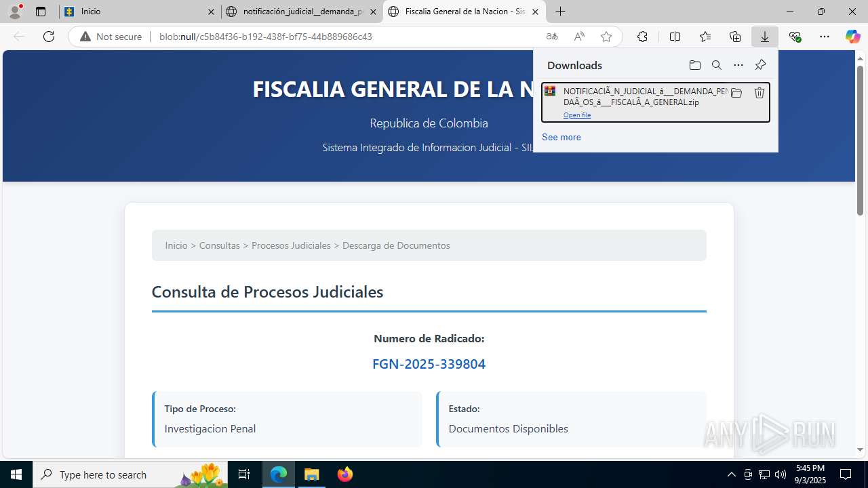Image resolution: width=868 pixels, height=488 pixels.
Task: Pin the Downloads panel
Action: pos(760,65)
